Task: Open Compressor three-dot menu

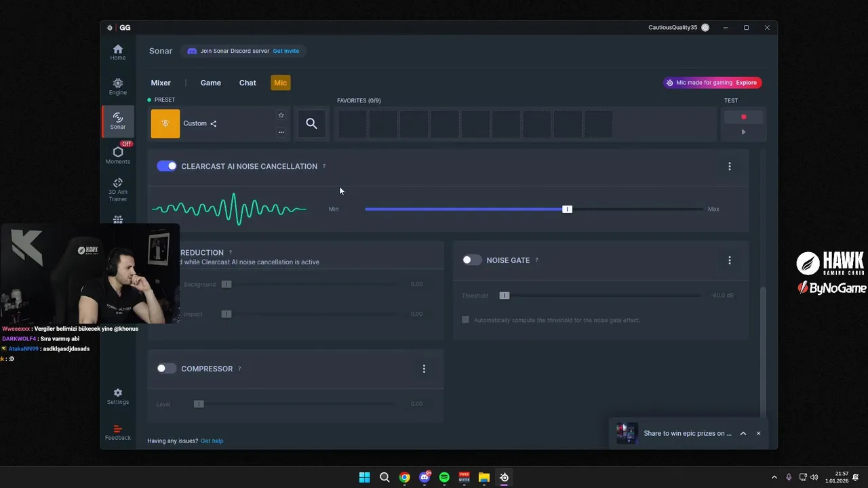Action: tap(424, 369)
